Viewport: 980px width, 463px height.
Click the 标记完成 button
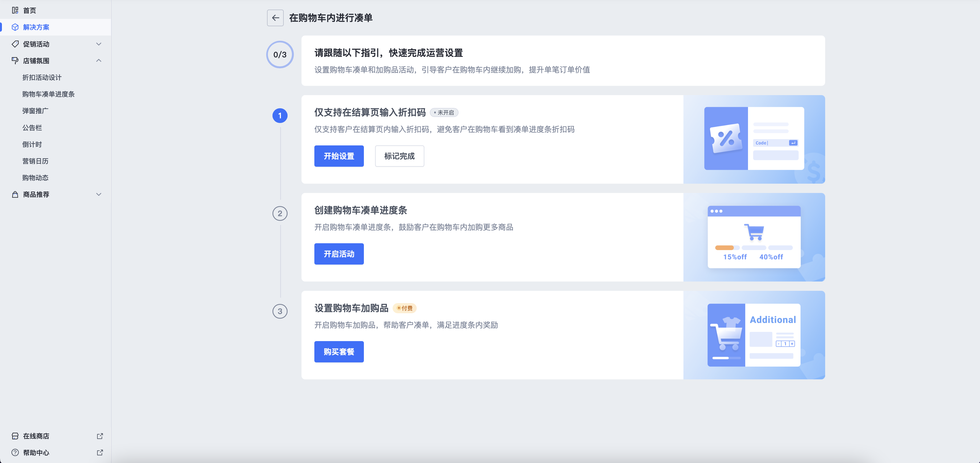click(399, 156)
